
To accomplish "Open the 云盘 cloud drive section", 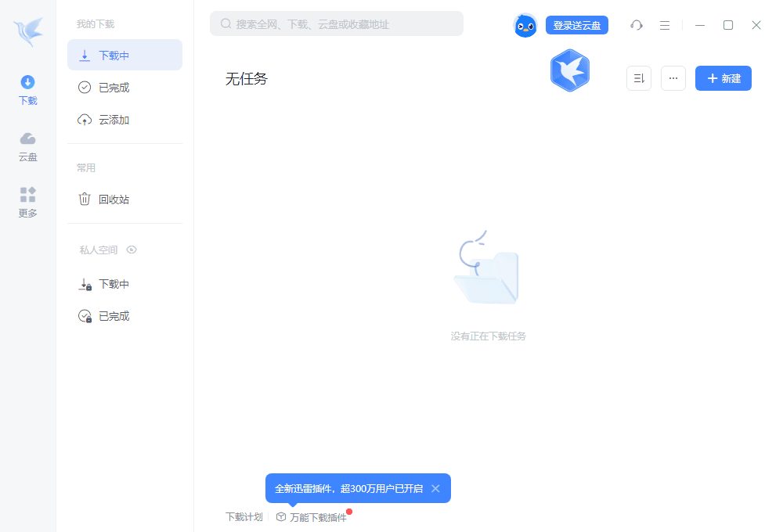I will 28,147.
